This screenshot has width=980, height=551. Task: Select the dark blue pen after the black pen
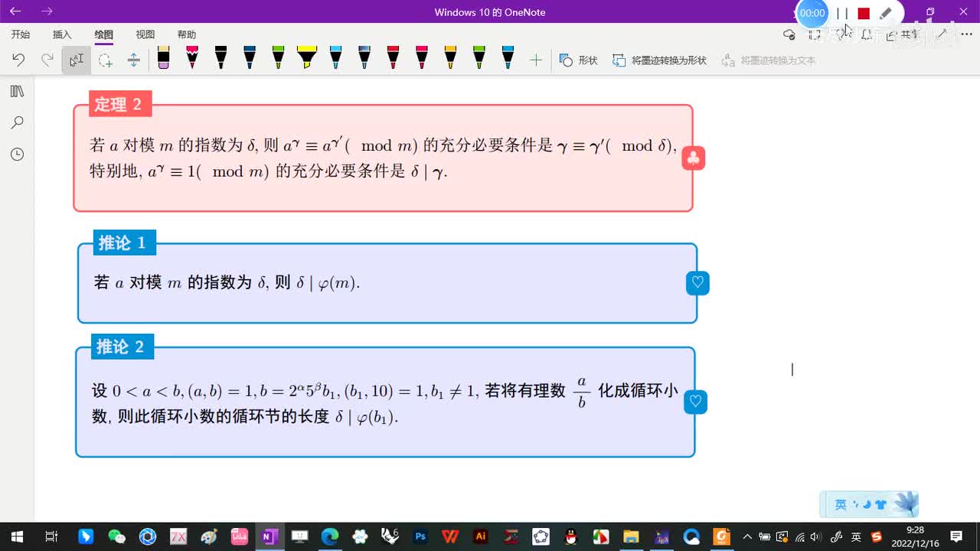pos(250,58)
